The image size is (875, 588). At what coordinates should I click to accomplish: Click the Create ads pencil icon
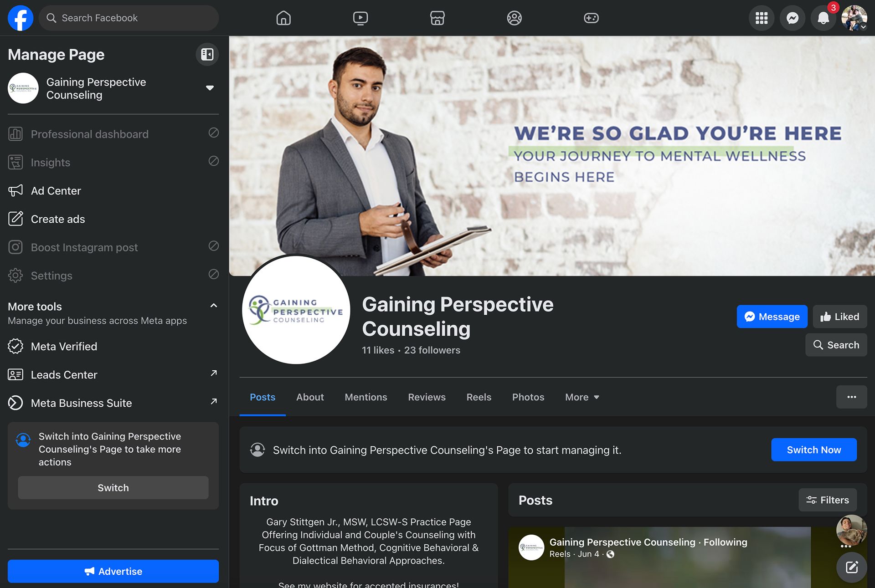coord(15,219)
